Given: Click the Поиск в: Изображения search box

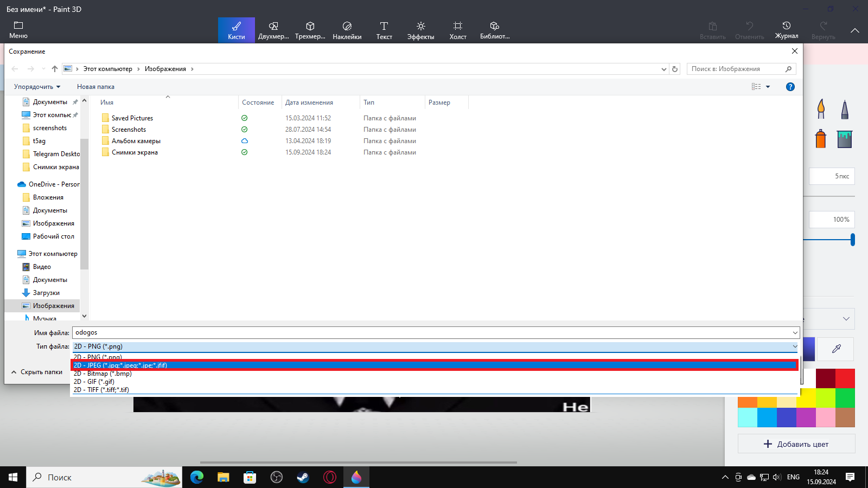Looking at the screenshot, I should point(741,69).
